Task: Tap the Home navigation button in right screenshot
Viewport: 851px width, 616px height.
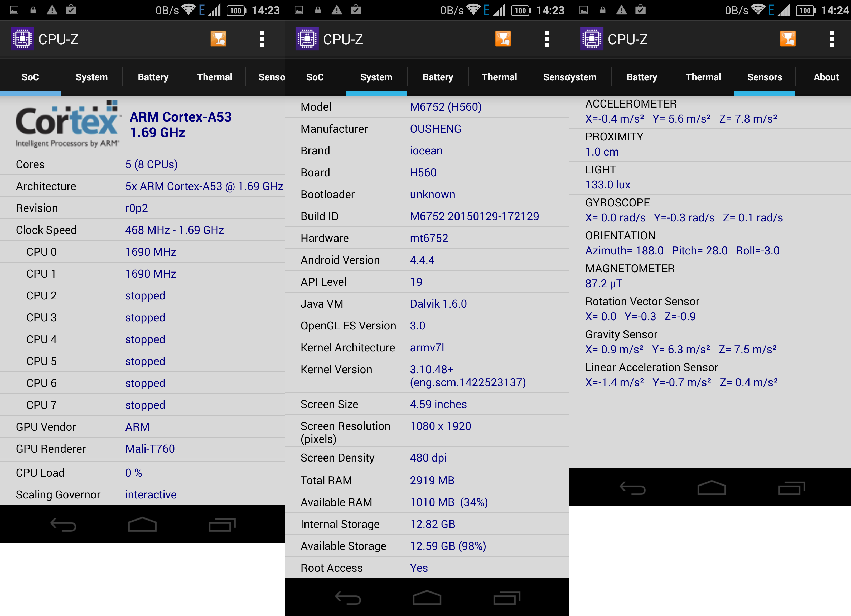Action: click(x=712, y=488)
